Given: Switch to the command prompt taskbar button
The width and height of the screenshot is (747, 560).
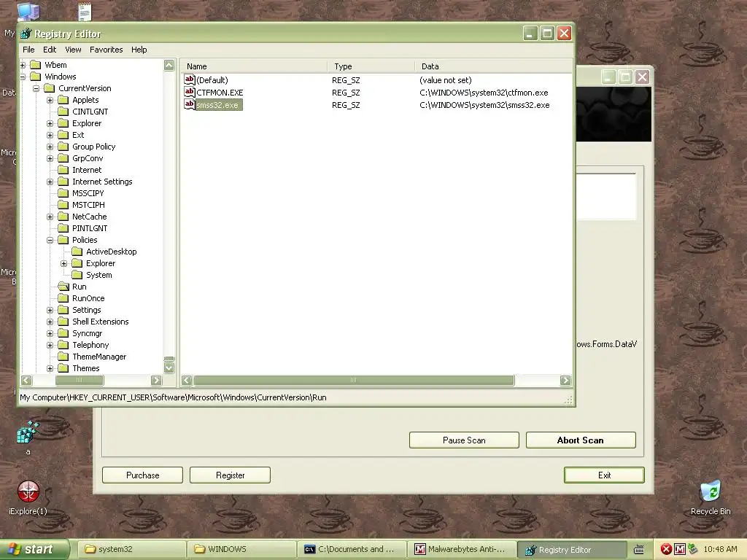Looking at the screenshot, I should (351, 549).
